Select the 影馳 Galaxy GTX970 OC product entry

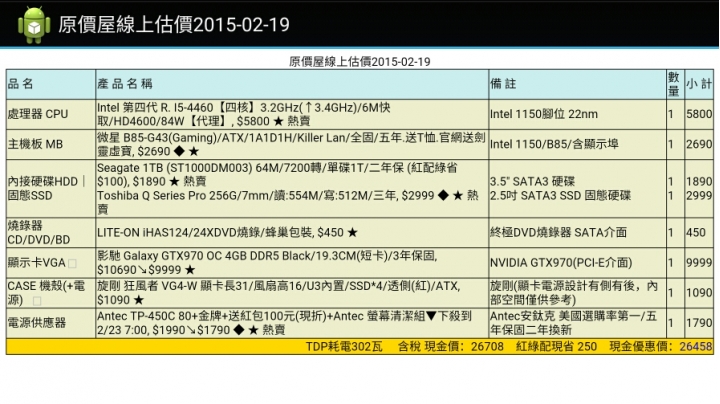[267, 263]
